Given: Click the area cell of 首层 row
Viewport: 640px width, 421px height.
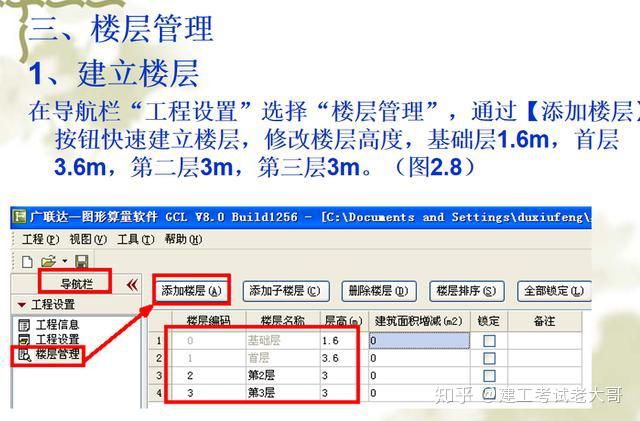Looking at the screenshot, I should point(419,358).
